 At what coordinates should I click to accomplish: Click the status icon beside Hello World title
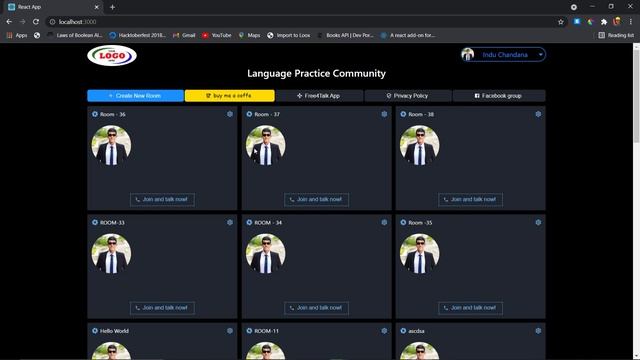pos(95,331)
